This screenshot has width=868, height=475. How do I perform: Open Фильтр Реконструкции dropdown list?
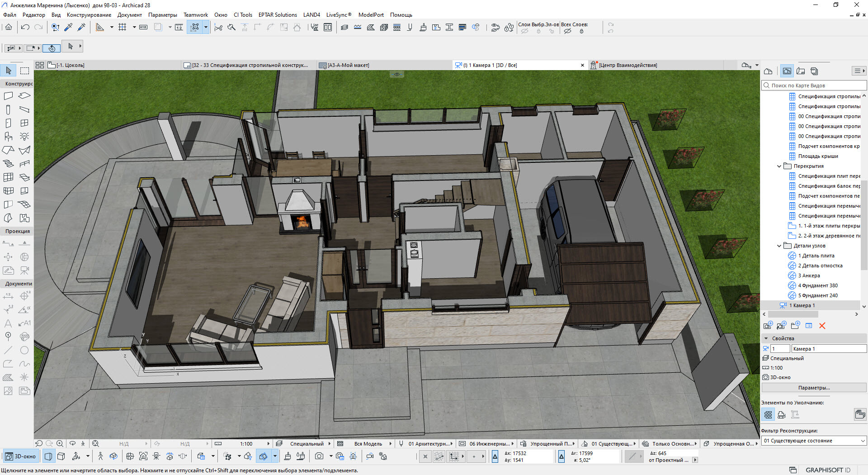[814, 441]
